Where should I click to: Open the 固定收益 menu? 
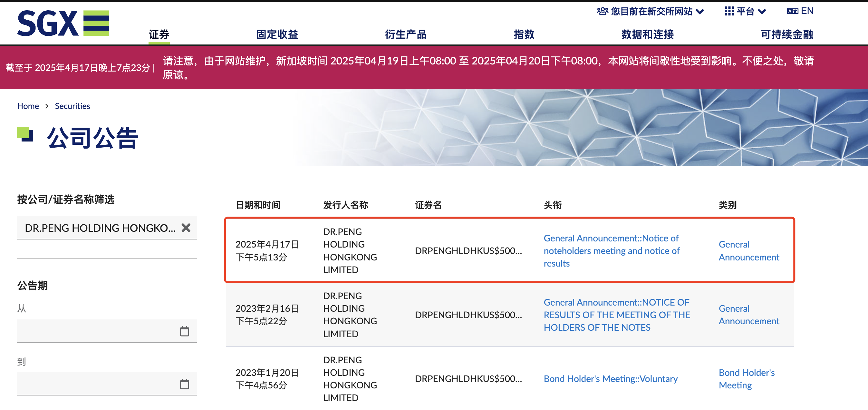pos(277,34)
